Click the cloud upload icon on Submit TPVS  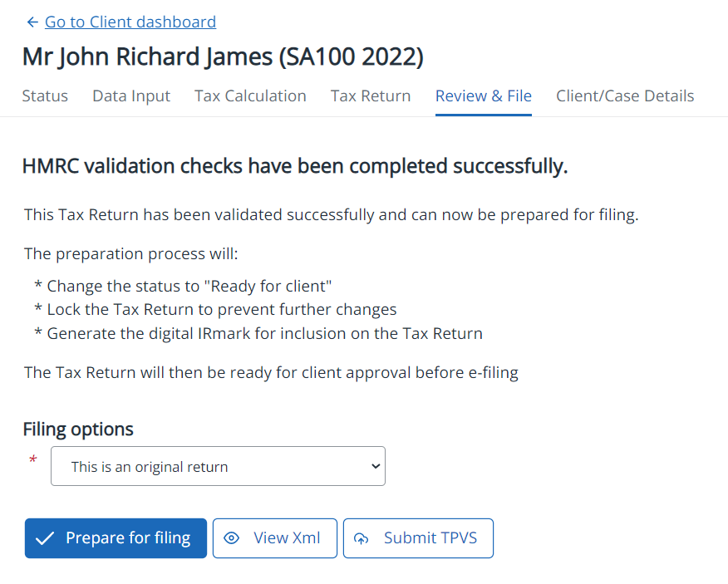point(362,538)
